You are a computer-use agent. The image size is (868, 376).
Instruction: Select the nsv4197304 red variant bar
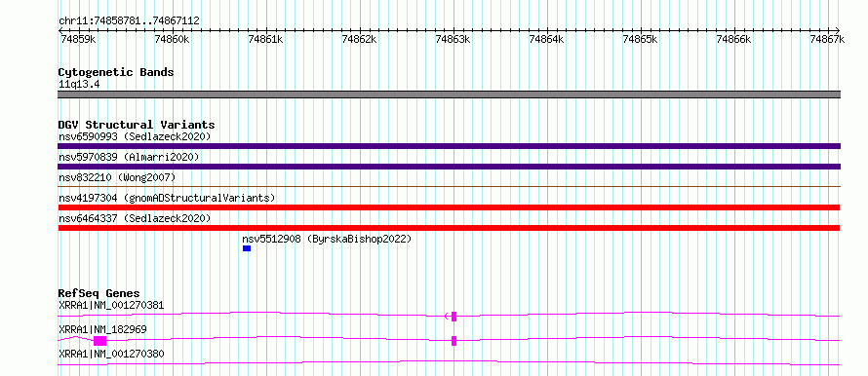[449, 207]
